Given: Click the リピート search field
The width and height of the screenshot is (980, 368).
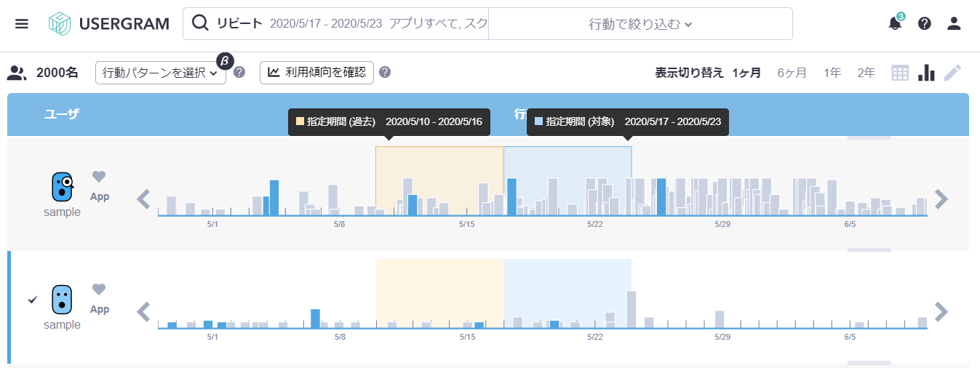Looking at the screenshot, I should [x=335, y=24].
